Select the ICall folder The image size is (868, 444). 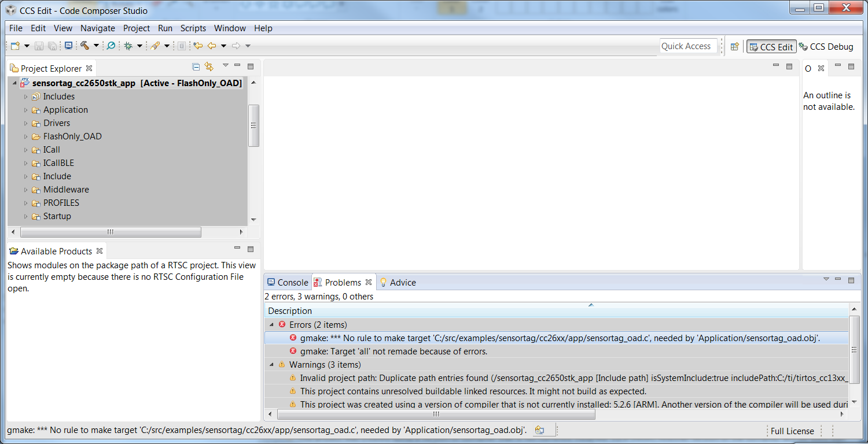pyautogui.click(x=52, y=150)
